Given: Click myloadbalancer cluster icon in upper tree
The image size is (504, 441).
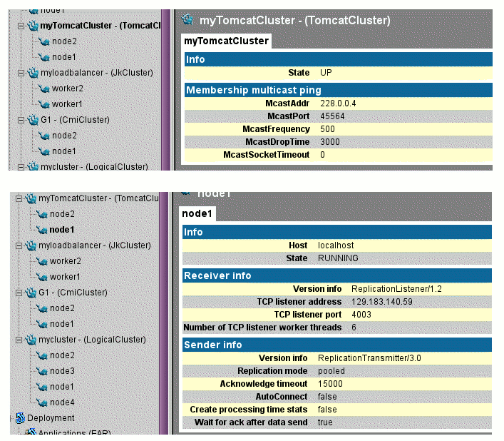Looking at the screenshot, I should (x=33, y=73).
